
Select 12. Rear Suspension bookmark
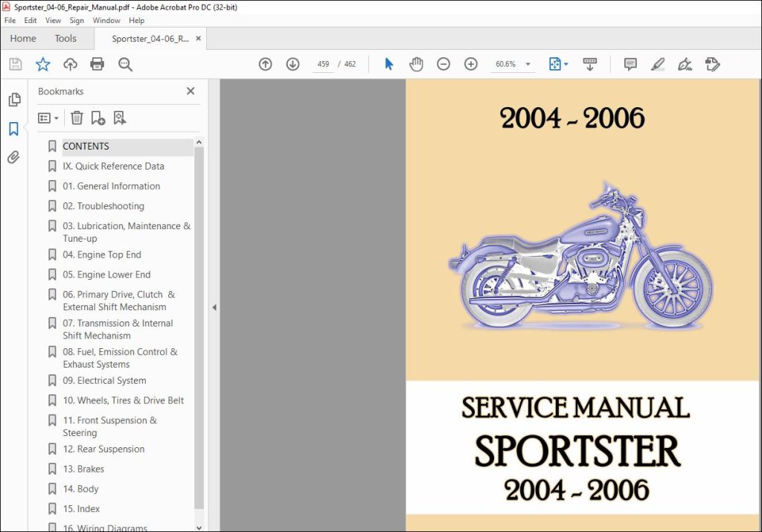[103, 449]
